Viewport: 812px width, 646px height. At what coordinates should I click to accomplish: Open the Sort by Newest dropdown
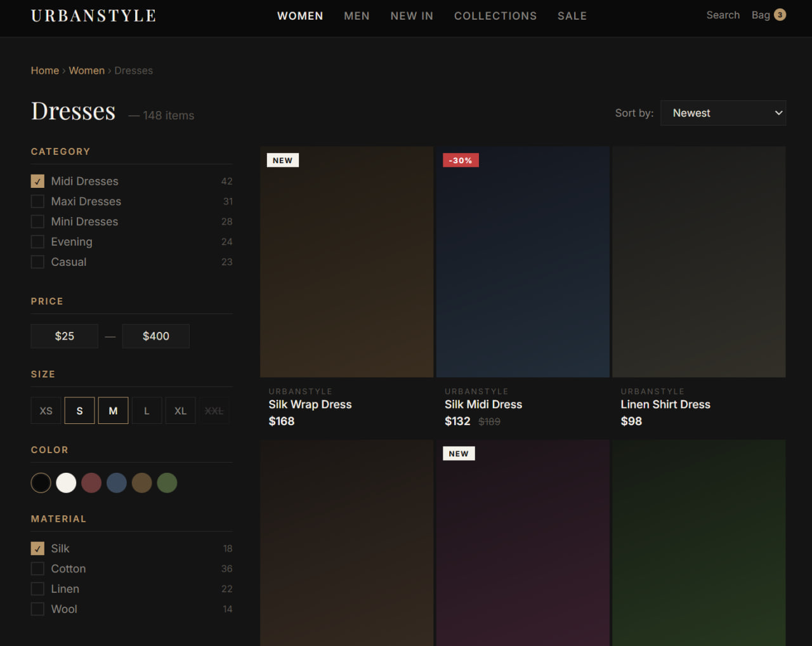pyautogui.click(x=723, y=113)
